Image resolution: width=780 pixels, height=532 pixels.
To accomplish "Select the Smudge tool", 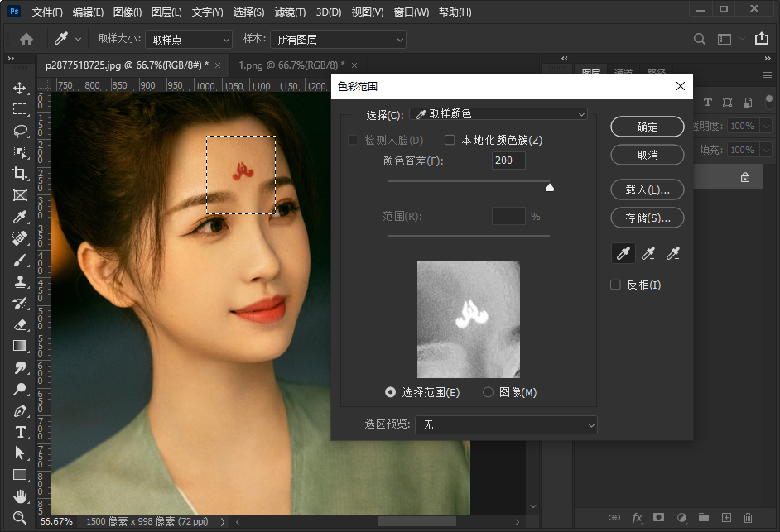I will [19, 367].
